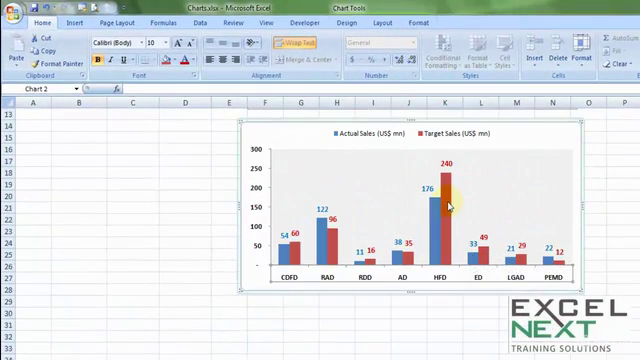
Task: Top align the text
Action: pyautogui.click(x=210, y=42)
